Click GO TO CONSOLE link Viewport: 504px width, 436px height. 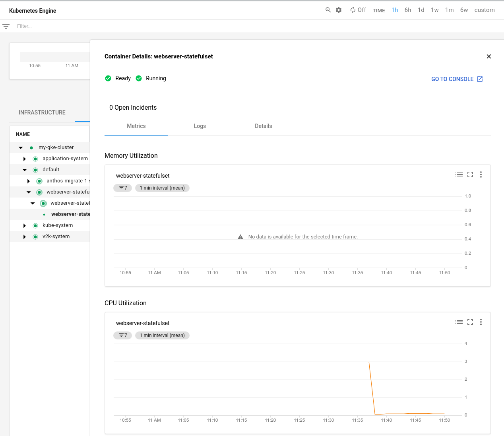pos(457,79)
